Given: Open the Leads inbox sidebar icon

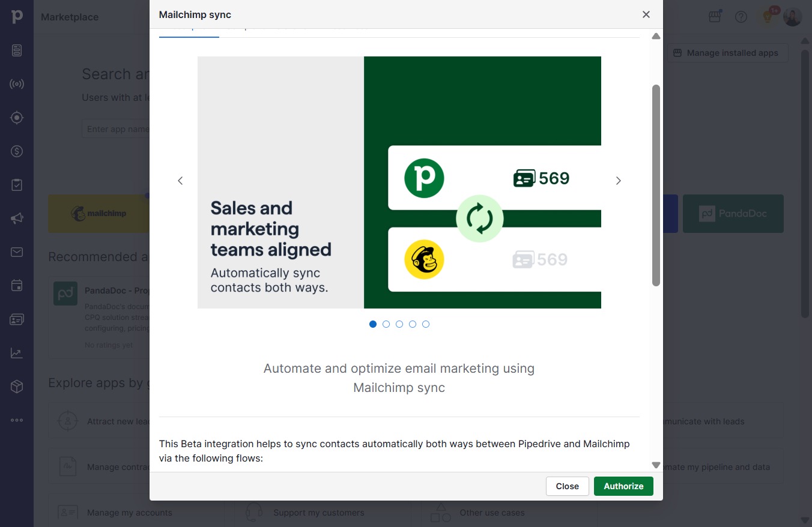Looking at the screenshot, I should [17, 50].
